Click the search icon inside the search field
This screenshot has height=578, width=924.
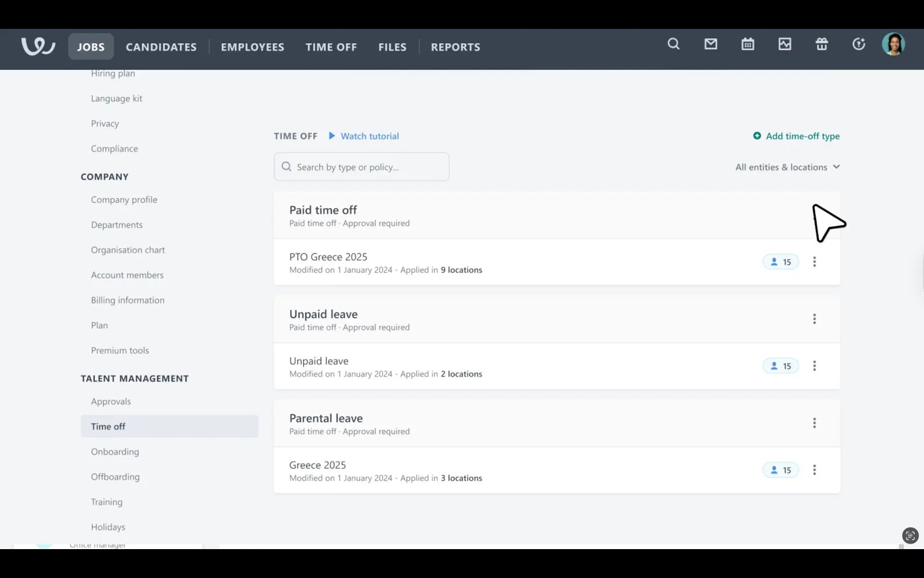tap(286, 167)
